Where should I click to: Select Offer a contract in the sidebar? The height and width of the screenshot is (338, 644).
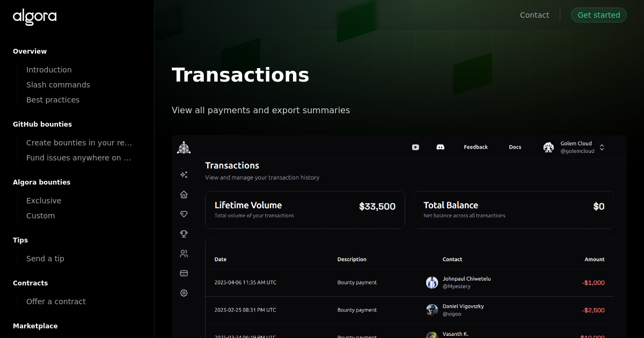[56, 301]
